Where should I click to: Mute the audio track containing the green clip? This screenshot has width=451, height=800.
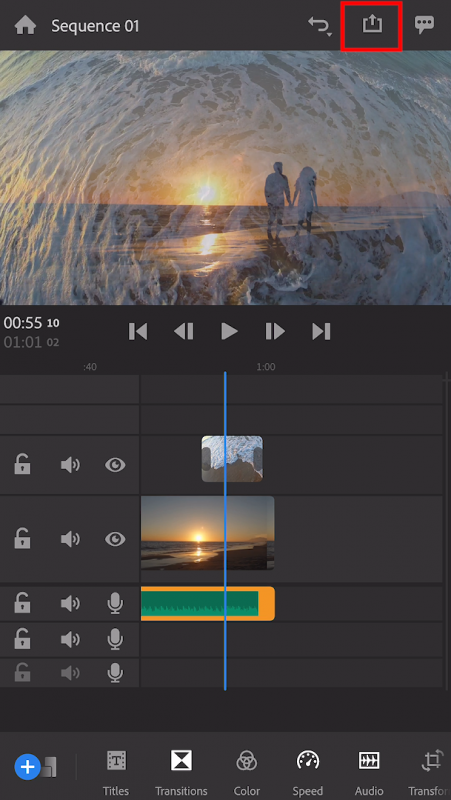click(70, 604)
